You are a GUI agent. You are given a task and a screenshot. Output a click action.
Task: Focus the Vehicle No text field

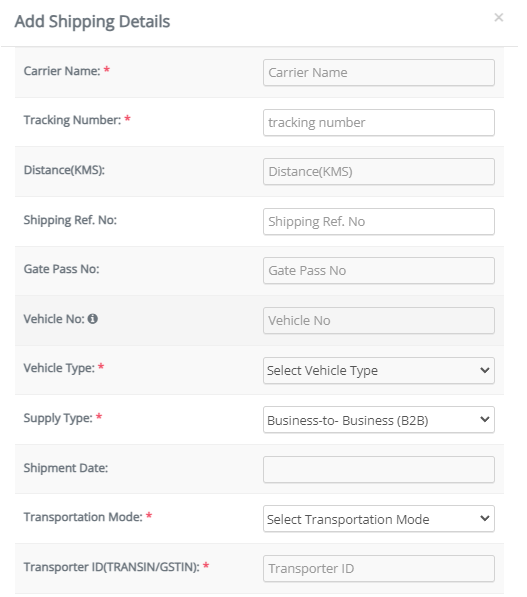point(378,321)
